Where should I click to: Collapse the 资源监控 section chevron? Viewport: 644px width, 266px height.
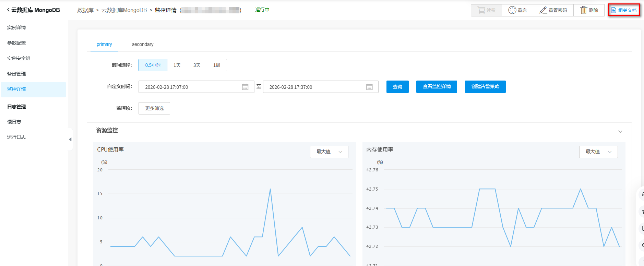point(620,132)
